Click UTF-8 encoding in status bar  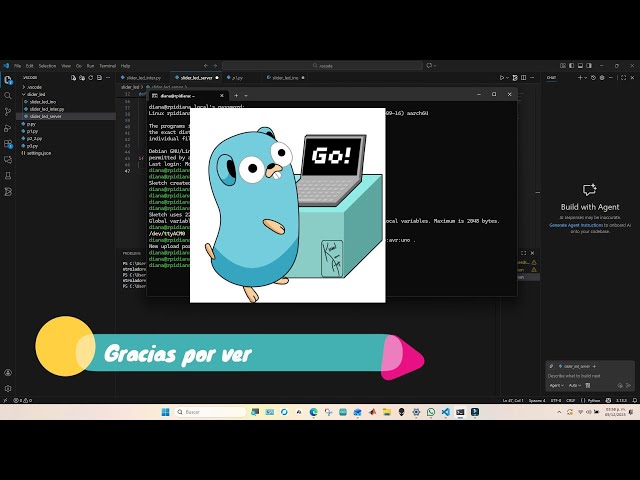click(556, 400)
